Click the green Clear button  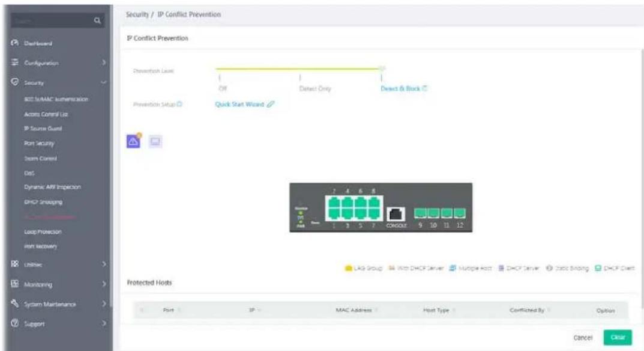pos(618,337)
